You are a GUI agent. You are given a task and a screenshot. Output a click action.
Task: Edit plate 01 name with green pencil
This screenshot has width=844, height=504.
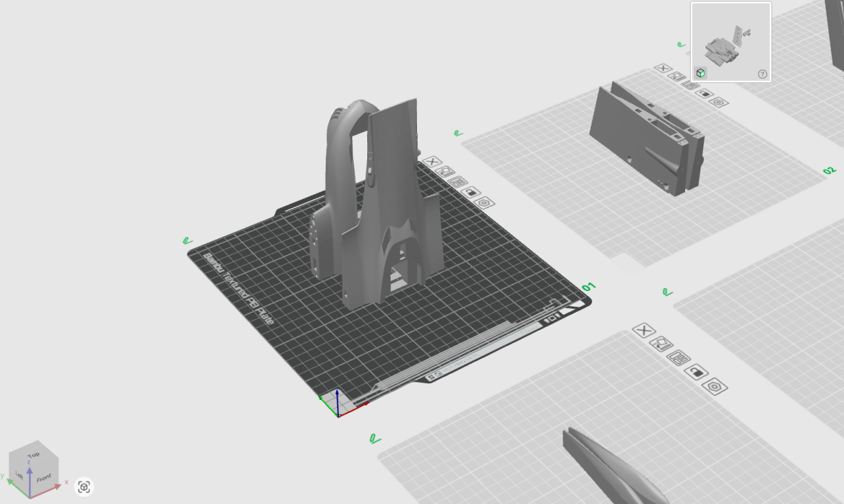(x=187, y=240)
